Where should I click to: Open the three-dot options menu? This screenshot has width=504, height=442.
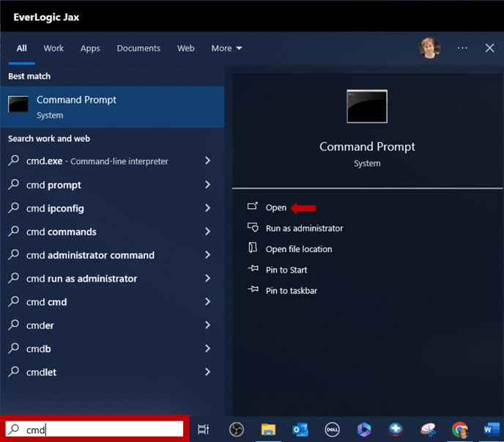[462, 48]
